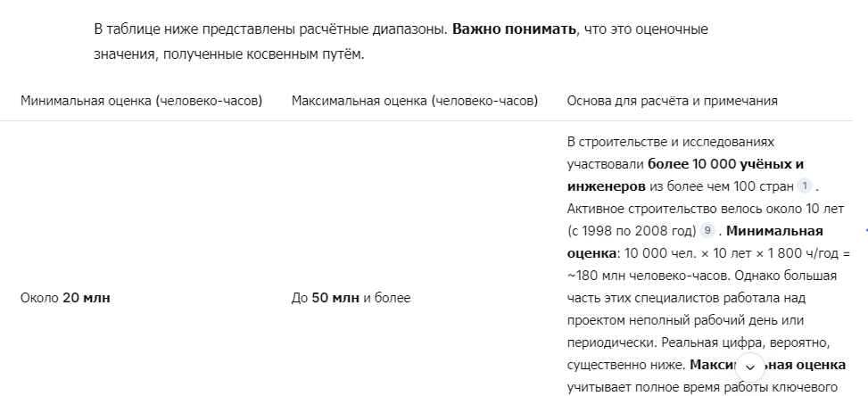Click the bold 'Важно понимать' text
The height and width of the screenshot is (396, 868).
[514, 29]
